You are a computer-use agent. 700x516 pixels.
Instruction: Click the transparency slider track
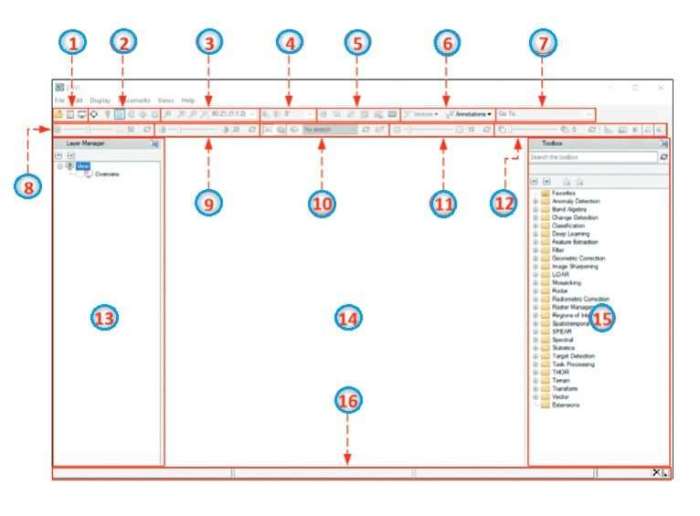click(535, 130)
